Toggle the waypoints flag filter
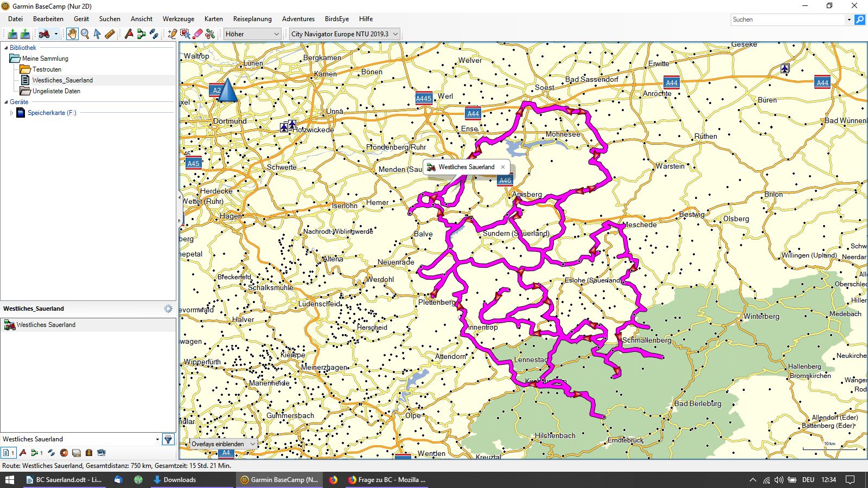Screen dimensions: 868x488 click(23, 453)
